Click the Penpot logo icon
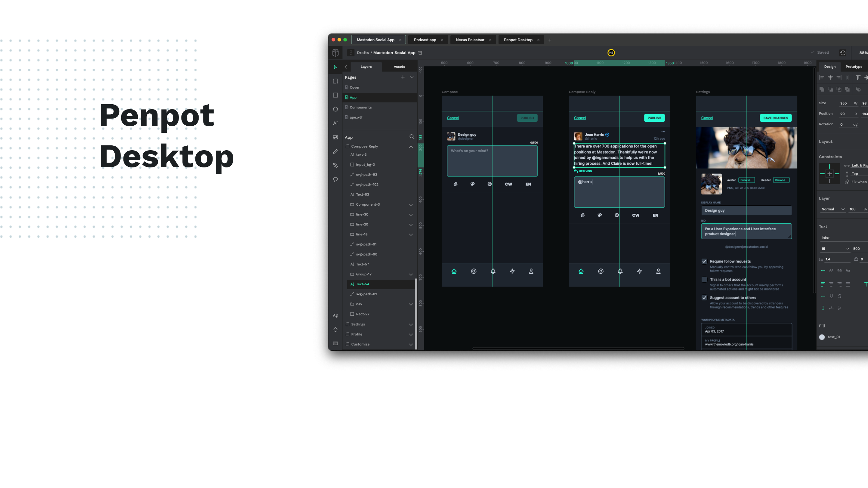 click(335, 52)
